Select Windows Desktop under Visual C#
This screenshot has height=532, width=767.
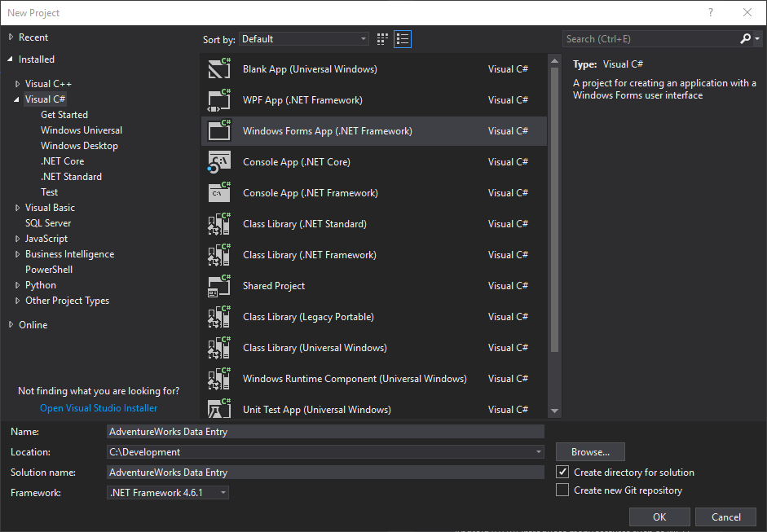[79, 146]
